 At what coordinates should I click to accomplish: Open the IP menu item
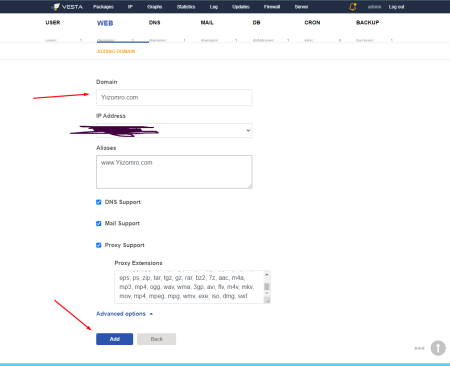point(130,7)
